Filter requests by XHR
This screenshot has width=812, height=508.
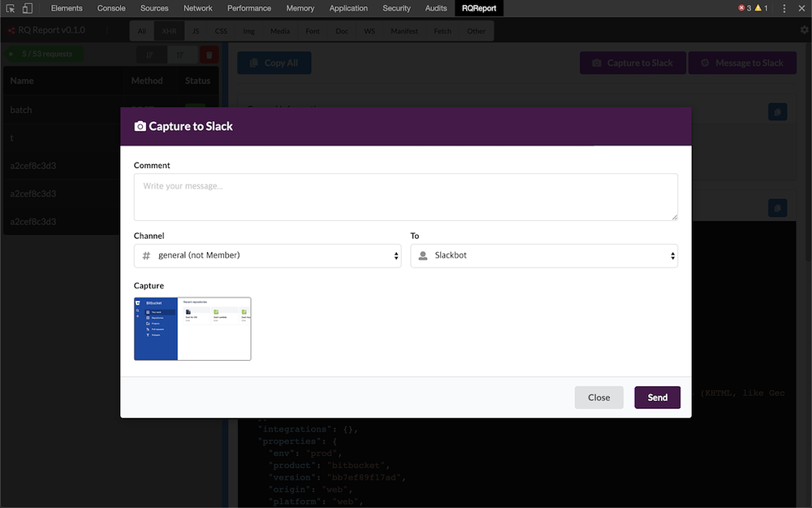point(169,31)
